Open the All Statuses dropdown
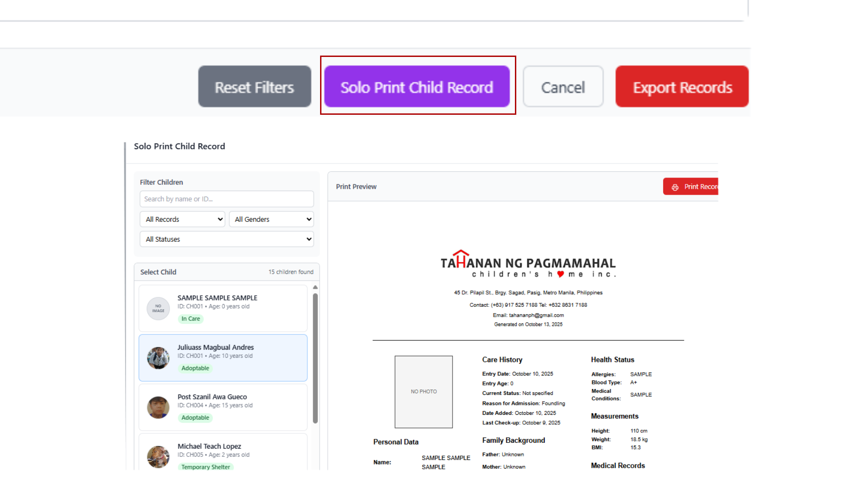This screenshot has height=488, width=868. point(226,239)
